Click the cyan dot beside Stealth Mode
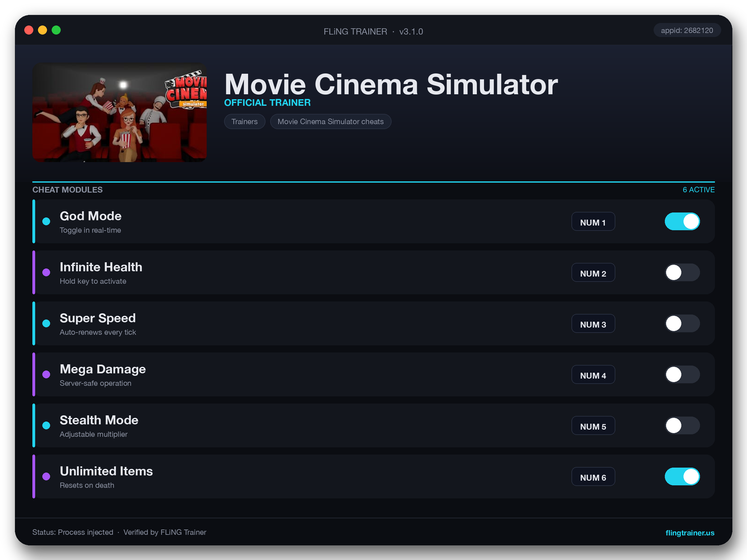The image size is (747, 560). (x=46, y=425)
